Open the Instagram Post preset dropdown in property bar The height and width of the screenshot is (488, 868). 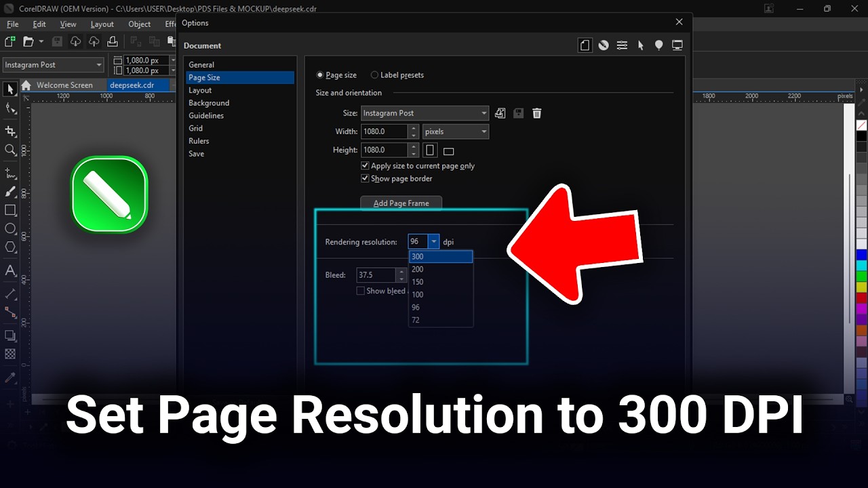tap(53, 65)
